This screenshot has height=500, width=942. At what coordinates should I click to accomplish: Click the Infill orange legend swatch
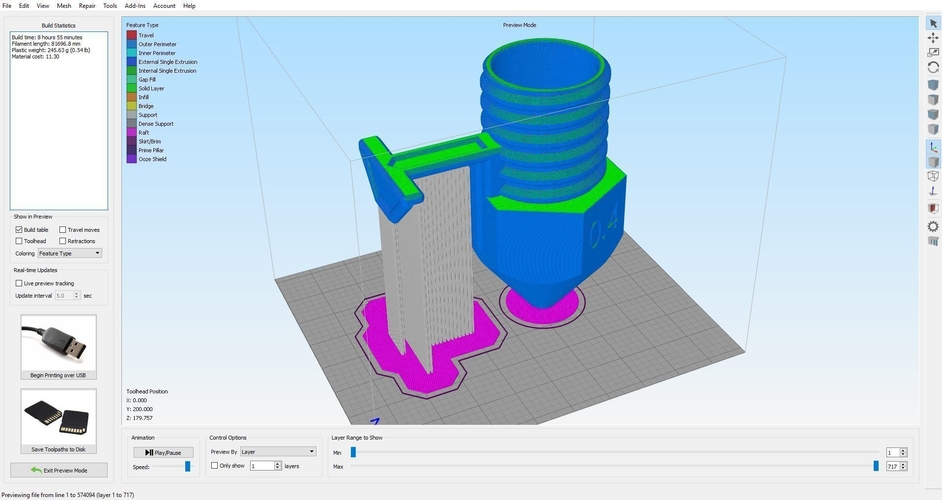(131, 97)
